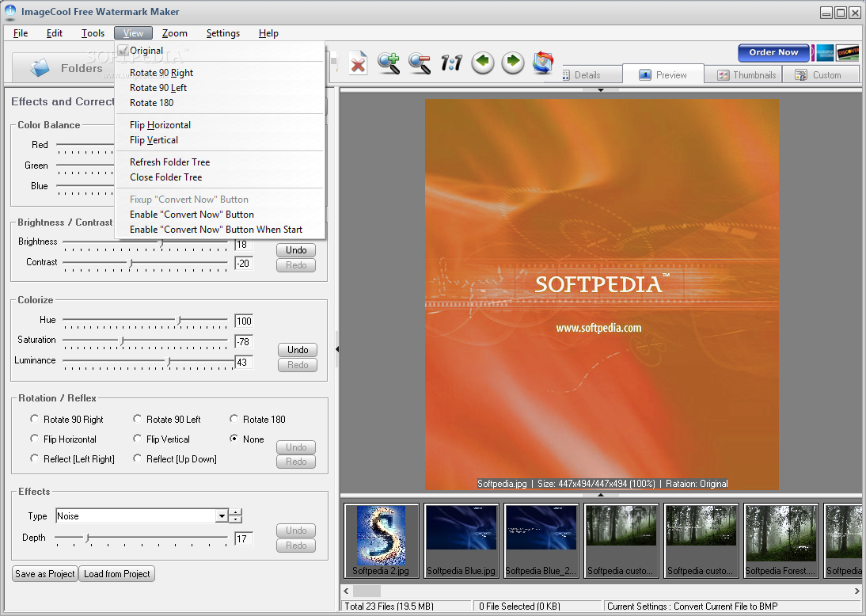Switch to the Thumbnails tab
This screenshot has height=616, width=866.
tap(746, 74)
